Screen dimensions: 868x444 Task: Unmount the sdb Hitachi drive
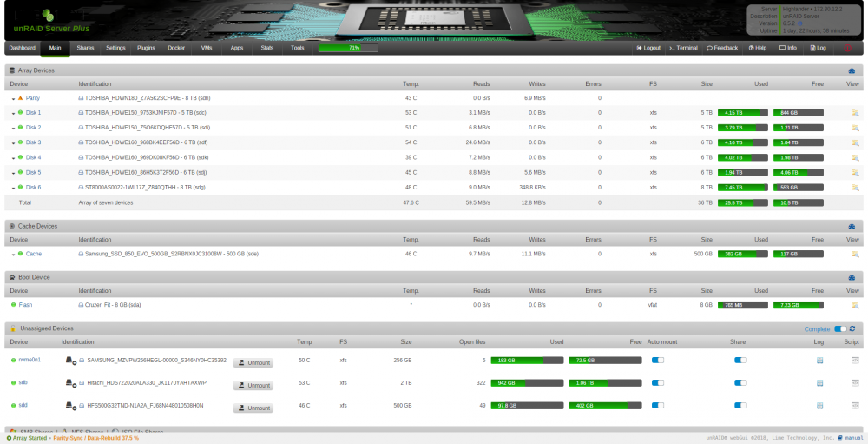coord(253,386)
